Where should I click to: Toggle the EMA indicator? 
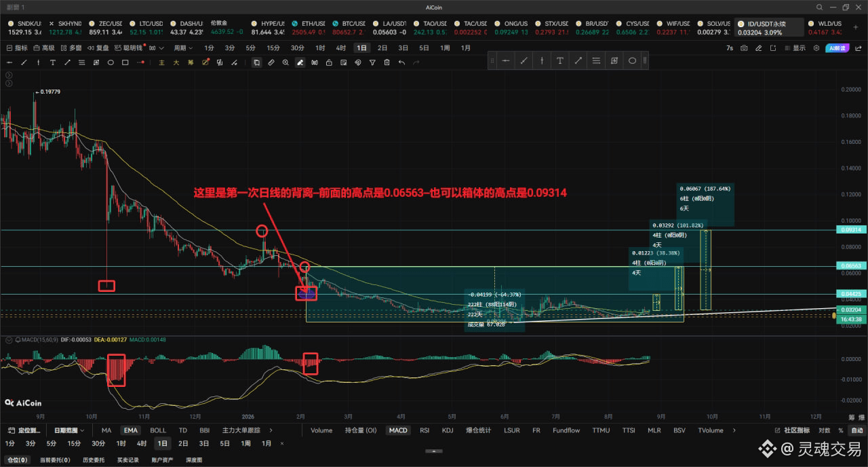pyautogui.click(x=130, y=430)
